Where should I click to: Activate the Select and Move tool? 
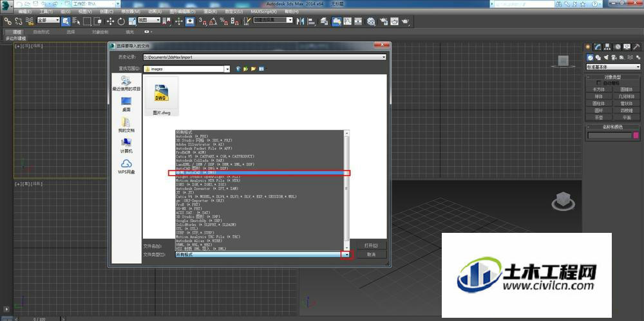click(x=111, y=21)
